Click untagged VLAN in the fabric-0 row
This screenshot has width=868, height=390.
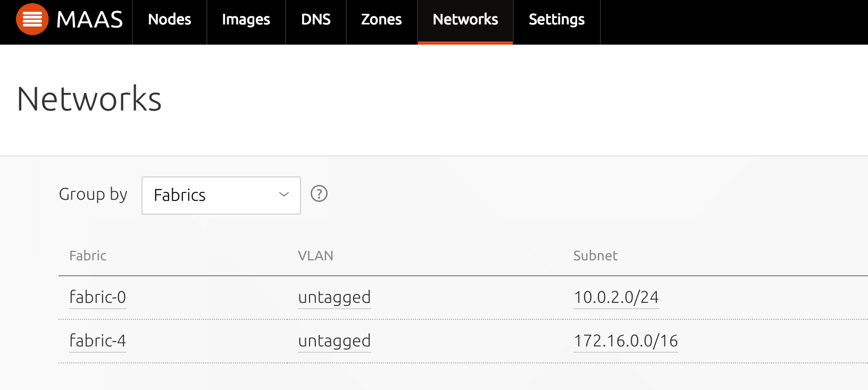(x=335, y=297)
